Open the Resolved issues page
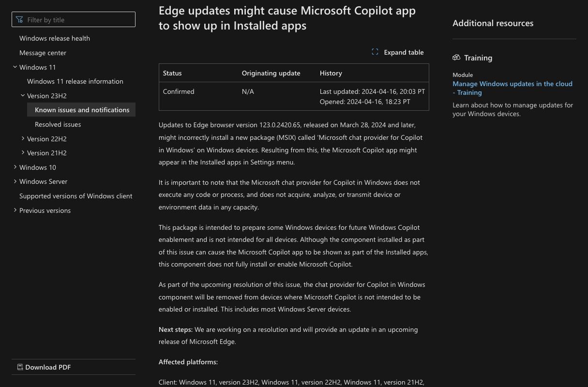 (58, 124)
